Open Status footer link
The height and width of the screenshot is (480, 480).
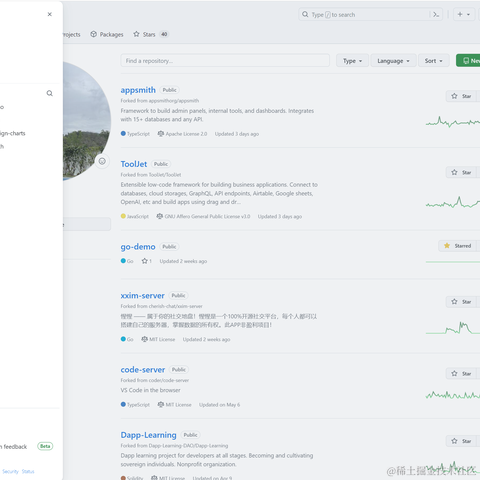coord(28,471)
